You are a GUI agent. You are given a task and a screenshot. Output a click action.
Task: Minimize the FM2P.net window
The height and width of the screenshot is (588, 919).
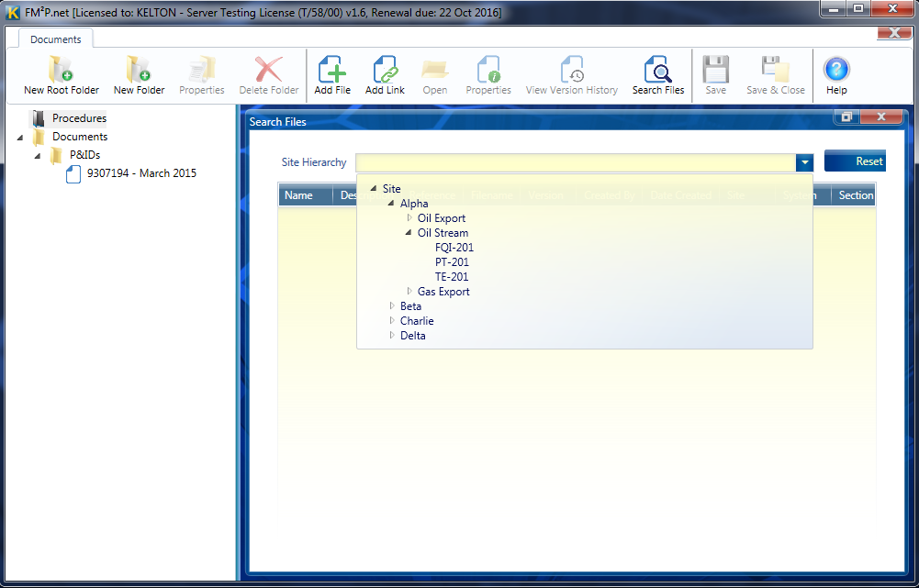coord(833,9)
